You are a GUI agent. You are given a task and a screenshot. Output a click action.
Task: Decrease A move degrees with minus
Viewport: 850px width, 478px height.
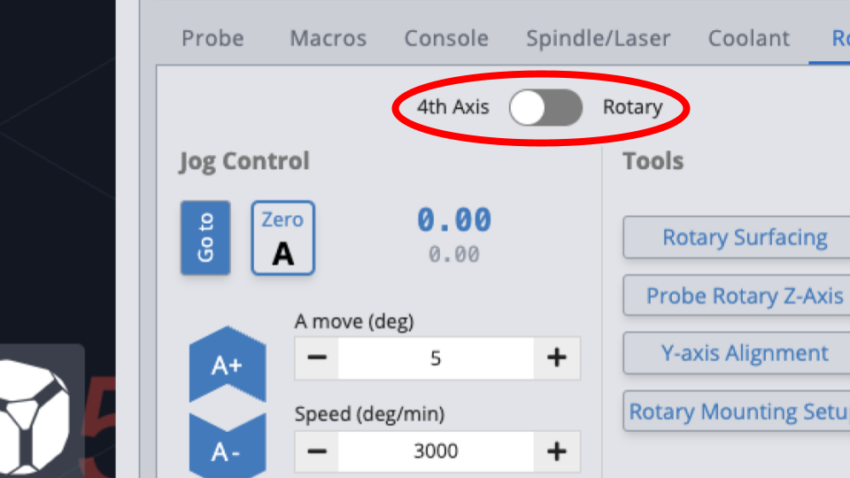[x=317, y=358]
